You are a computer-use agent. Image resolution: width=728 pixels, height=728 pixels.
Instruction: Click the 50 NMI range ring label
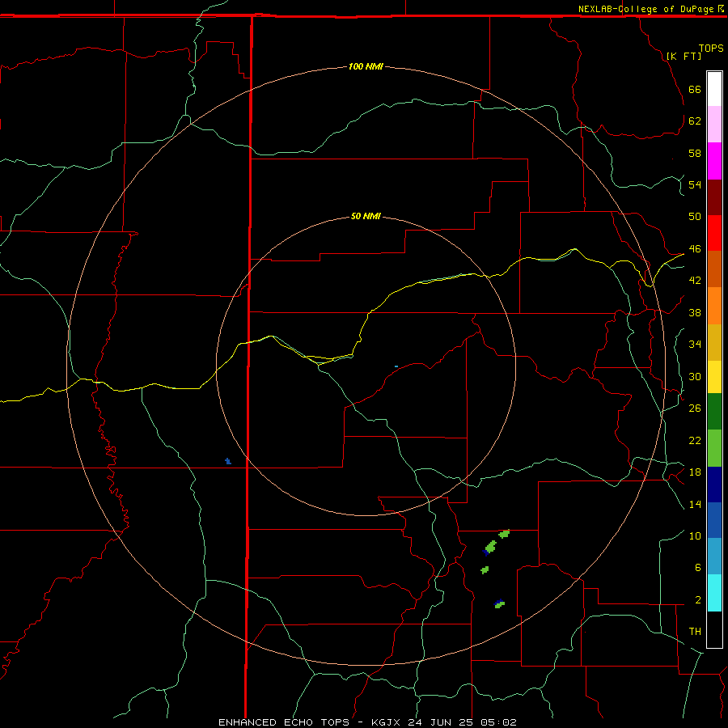tap(366, 216)
